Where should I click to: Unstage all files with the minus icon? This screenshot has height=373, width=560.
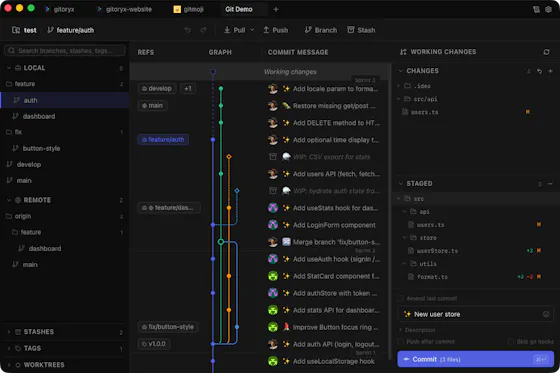coord(550,184)
